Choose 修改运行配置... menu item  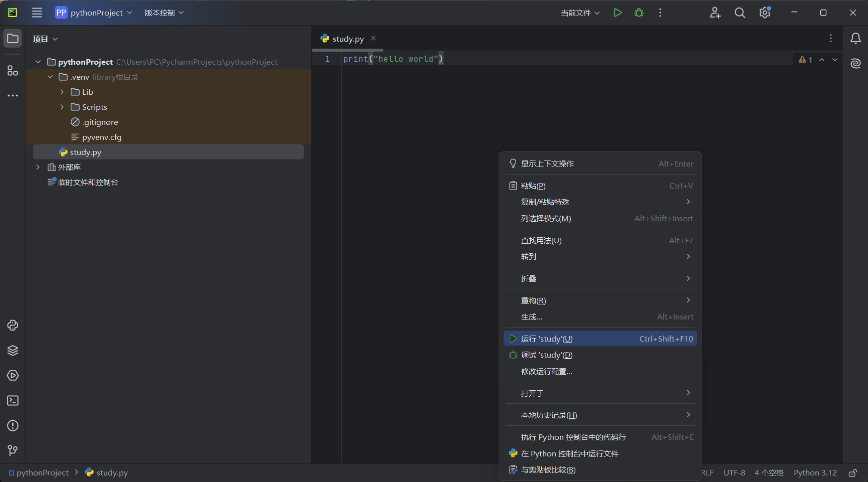point(600,371)
